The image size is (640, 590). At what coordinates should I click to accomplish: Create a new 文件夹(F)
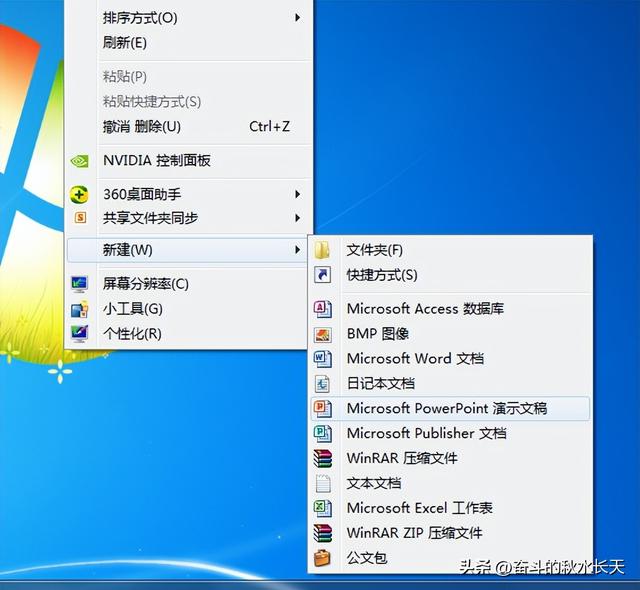(374, 250)
